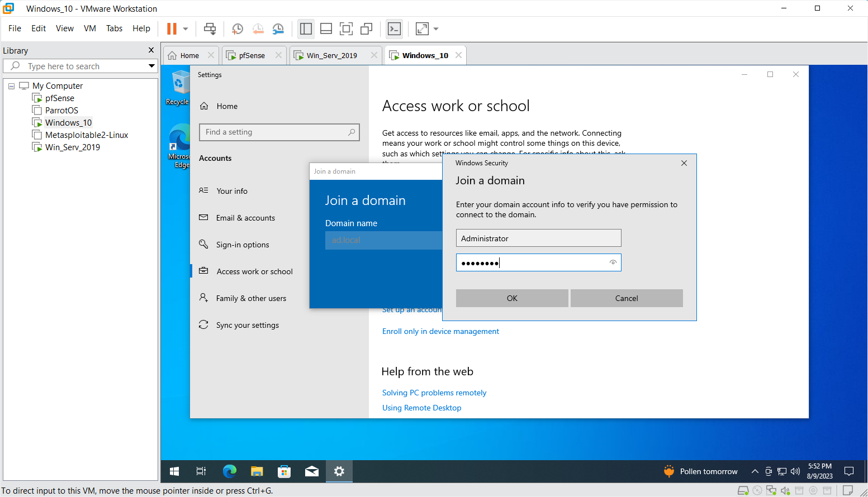Open the Help menu
Image resolution: width=868 pixels, height=497 pixels.
coord(141,28)
